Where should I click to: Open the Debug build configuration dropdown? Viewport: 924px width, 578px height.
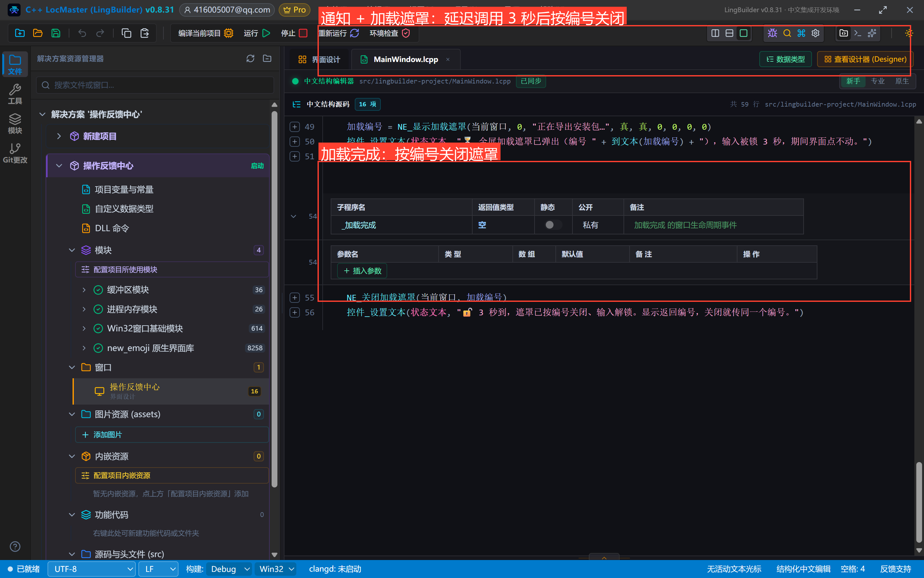click(x=229, y=569)
